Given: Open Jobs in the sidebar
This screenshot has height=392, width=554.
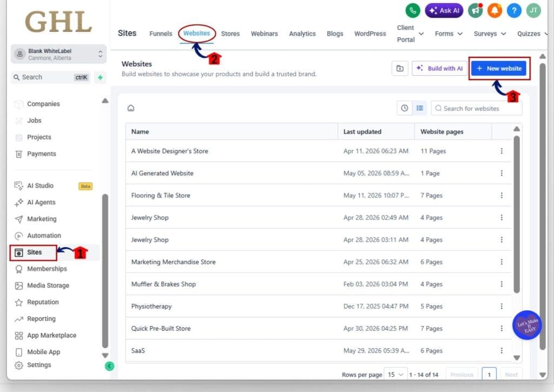Looking at the screenshot, I should click(34, 121).
